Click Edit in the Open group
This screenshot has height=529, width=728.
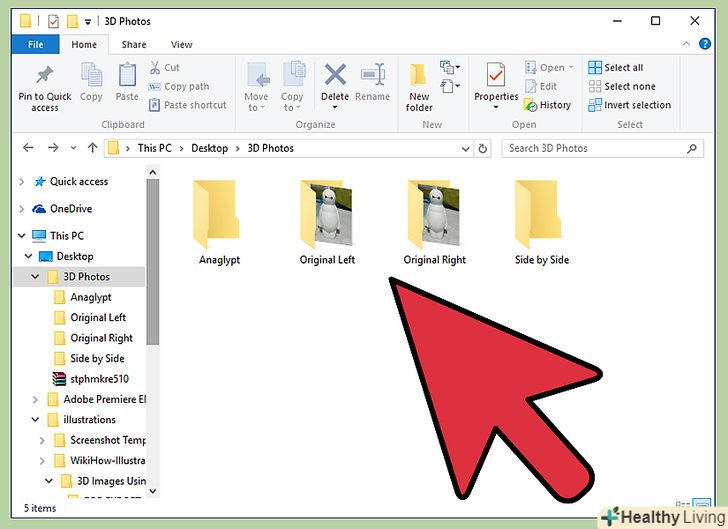[541, 86]
